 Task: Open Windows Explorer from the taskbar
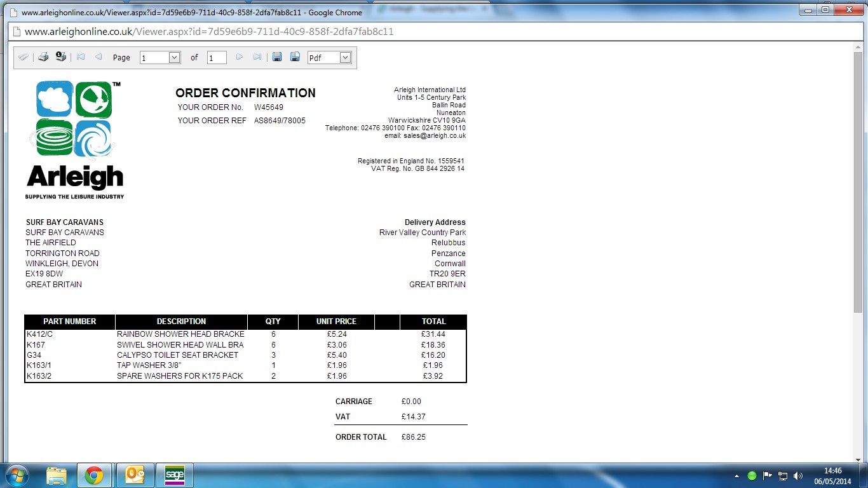click(x=56, y=475)
